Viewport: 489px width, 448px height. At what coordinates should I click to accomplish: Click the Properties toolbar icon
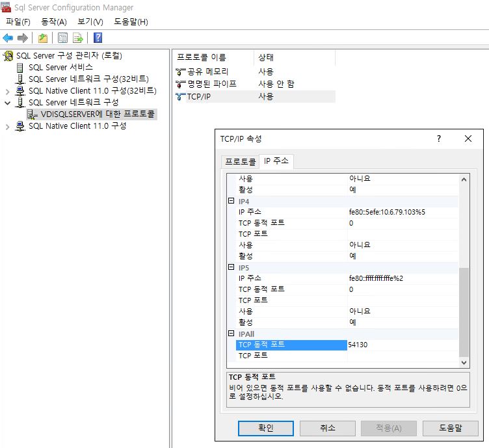point(62,38)
